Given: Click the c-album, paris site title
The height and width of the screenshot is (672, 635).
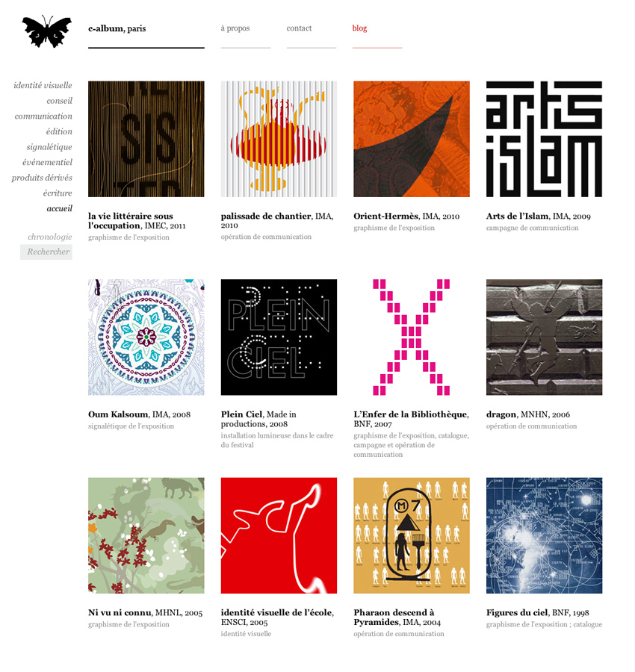Looking at the screenshot, I should pos(117,28).
